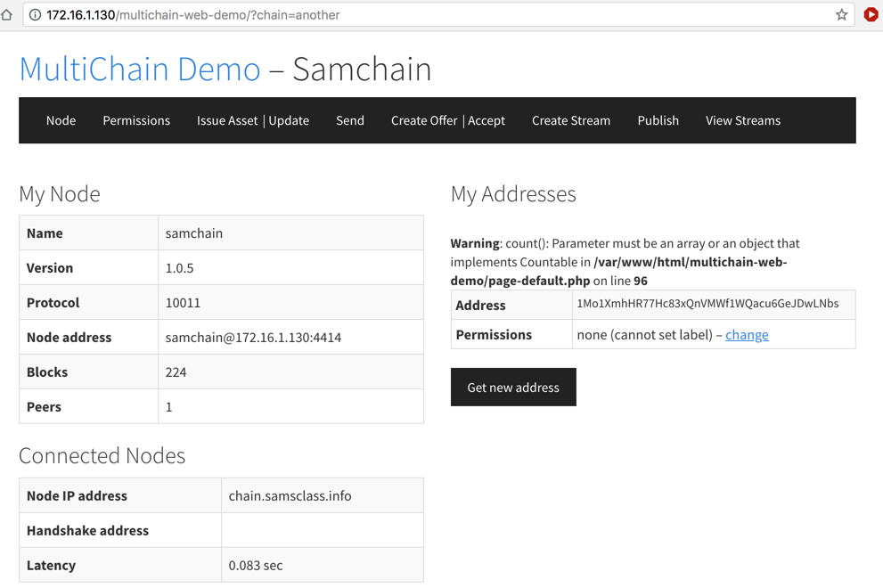
Task: Open the MultiChain Demo title link
Action: (x=140, y=69)
